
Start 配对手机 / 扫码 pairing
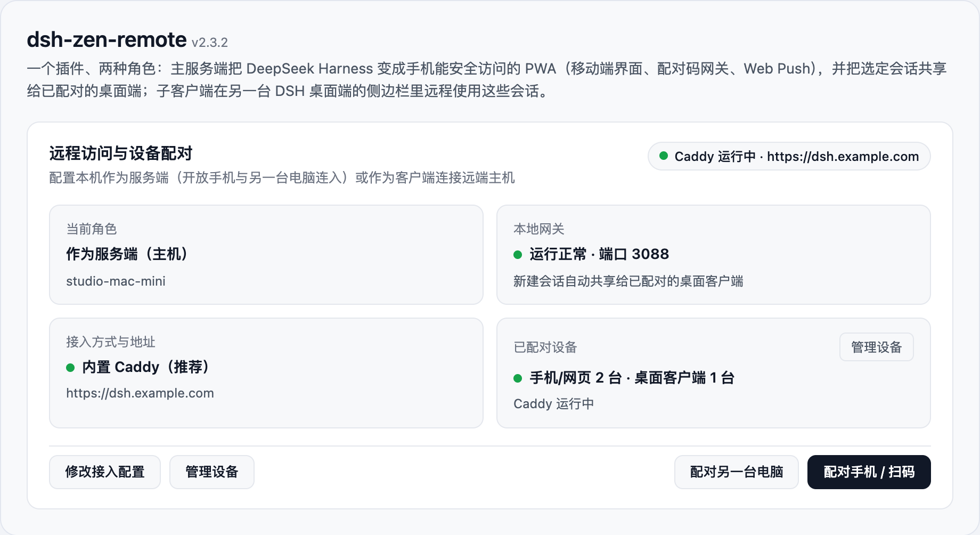pos(869,472)
